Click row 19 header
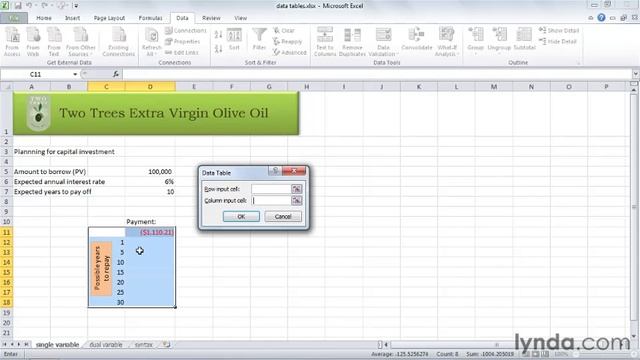 (6, 313)
